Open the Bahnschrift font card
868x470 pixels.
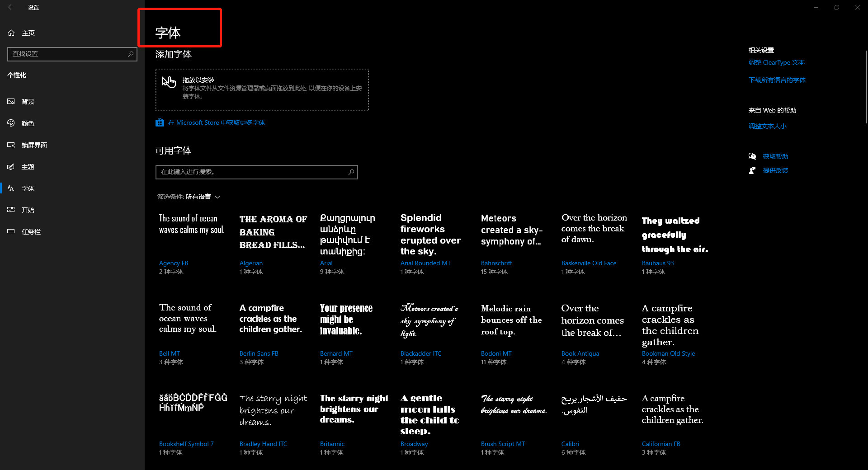click(514, 244)
